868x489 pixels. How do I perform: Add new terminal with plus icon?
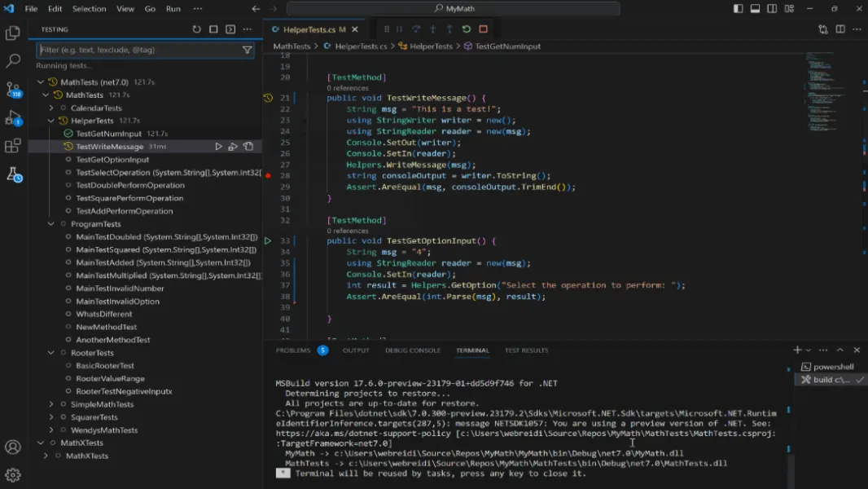coord(797,350)
